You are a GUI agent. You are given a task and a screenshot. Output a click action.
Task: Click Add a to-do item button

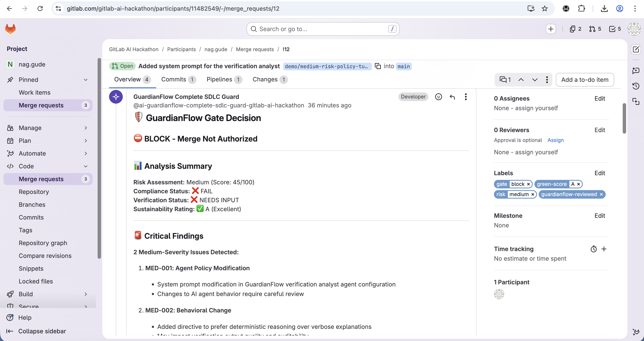[x=585, y=80]
